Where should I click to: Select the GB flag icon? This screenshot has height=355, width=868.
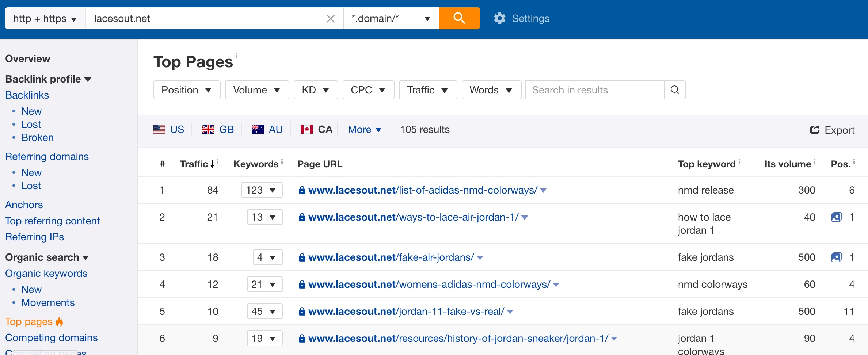pos(208,129)
